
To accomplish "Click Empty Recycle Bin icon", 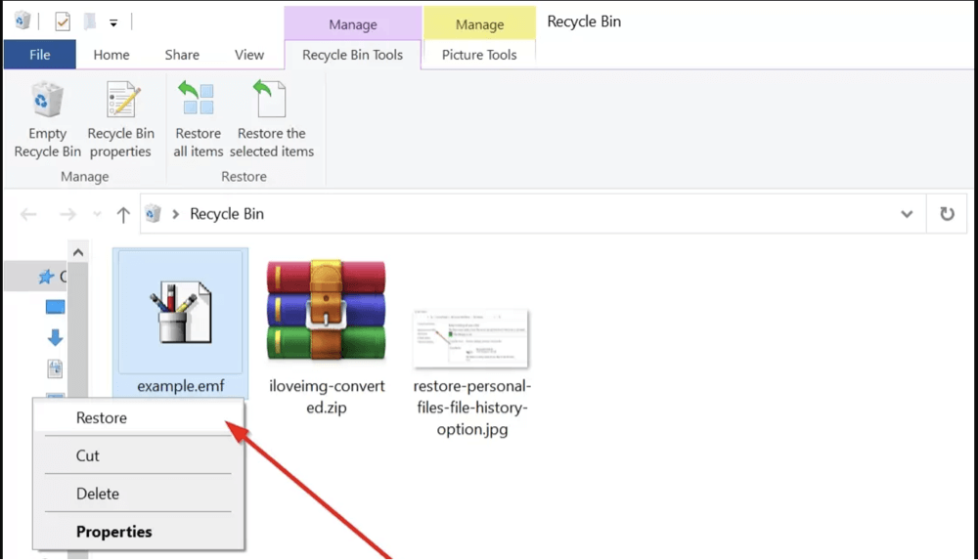I will click(x=47, y=100).
